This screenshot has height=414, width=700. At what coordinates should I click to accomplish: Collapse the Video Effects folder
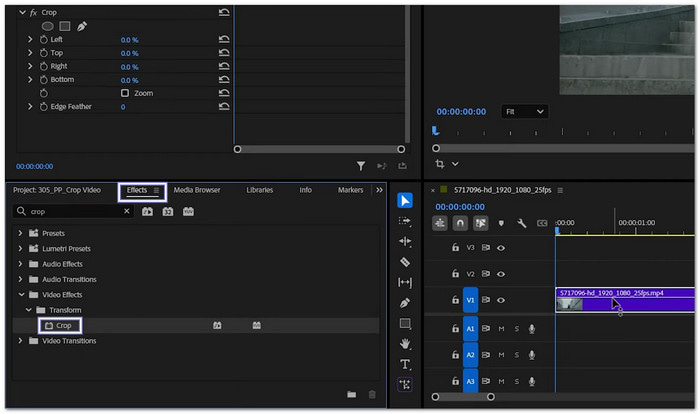pyautogui.click(x=21, y=295)
